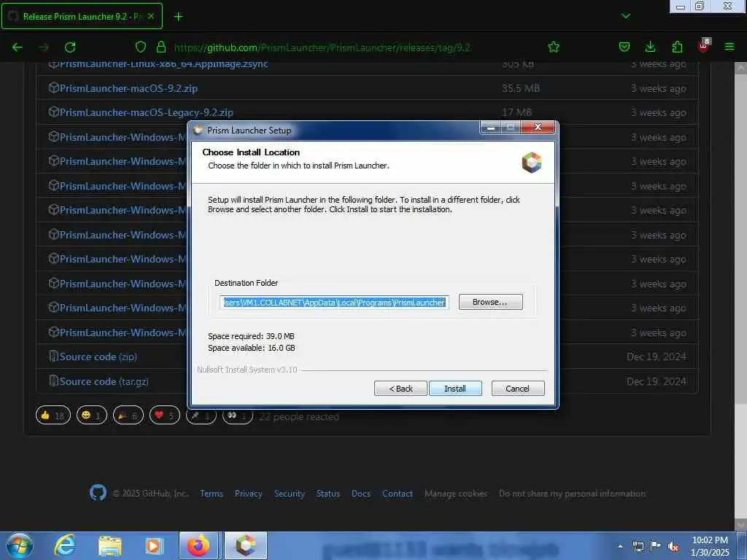
Task: Click the zip file icon beside Source code (tar.gz)
Action: click(54, 381)
